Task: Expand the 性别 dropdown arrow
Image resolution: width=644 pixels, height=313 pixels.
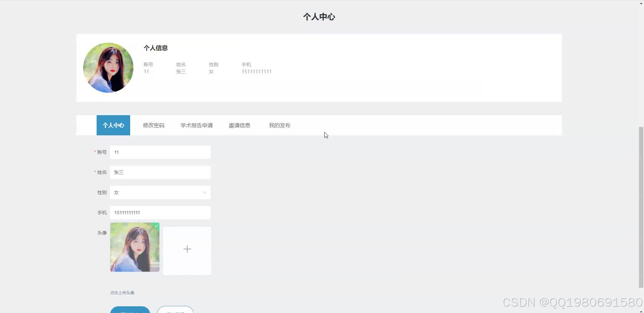Action: (205, 192)
